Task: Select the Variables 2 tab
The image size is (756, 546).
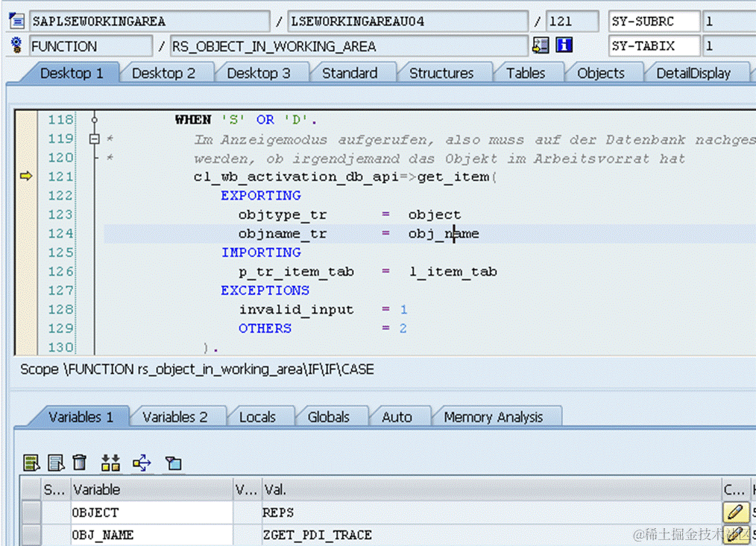Action: 174,417
